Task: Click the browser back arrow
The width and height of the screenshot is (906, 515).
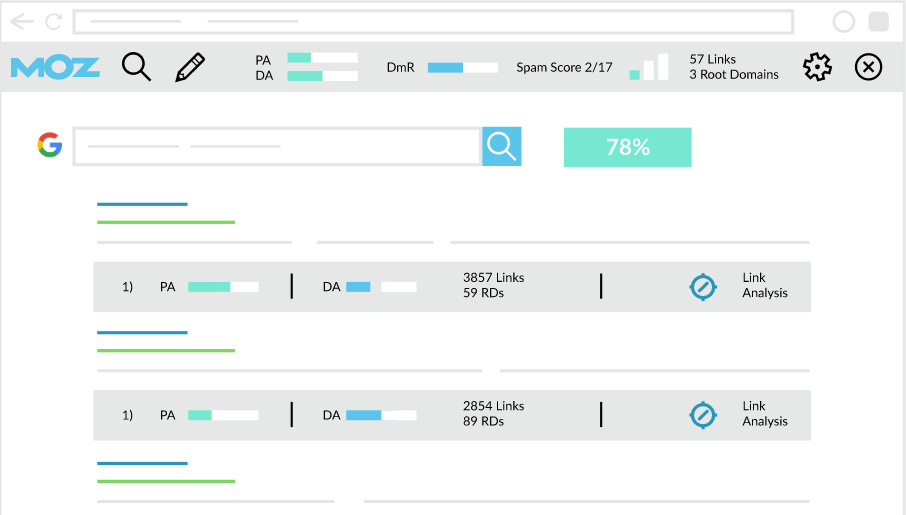Action: (21, 21)
